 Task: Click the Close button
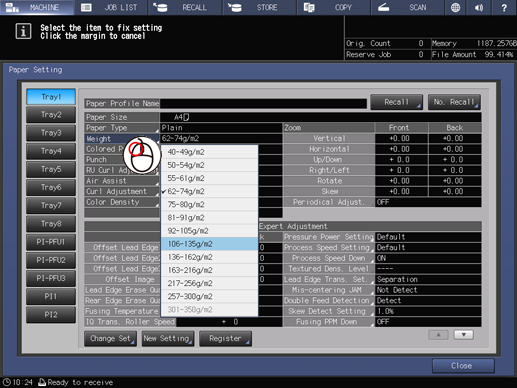click(x=463, y=366)
